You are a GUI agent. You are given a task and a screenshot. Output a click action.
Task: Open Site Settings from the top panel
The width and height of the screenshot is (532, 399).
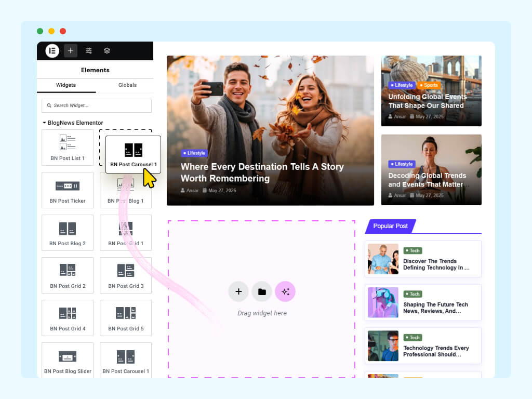88,50
